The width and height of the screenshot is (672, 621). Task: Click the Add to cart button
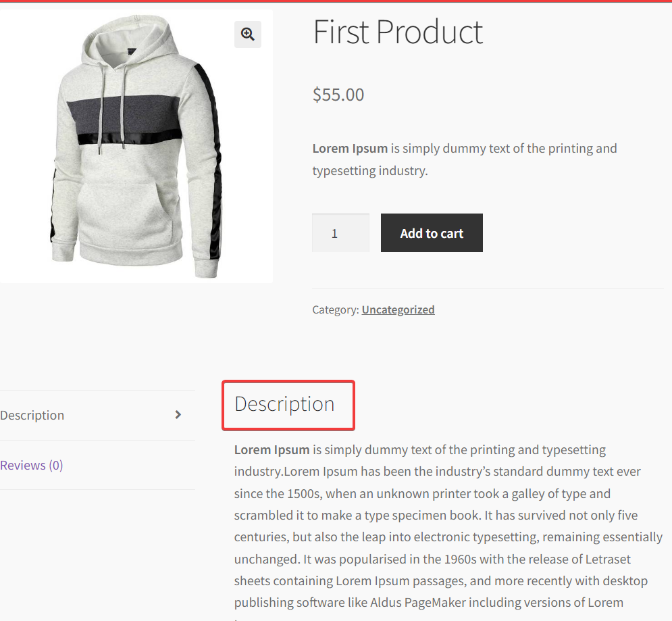pyautogui.click(x=431, y=232)
